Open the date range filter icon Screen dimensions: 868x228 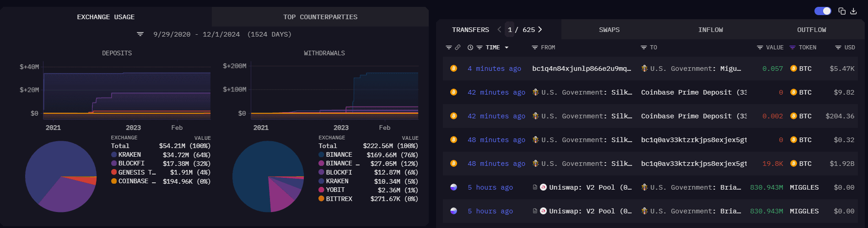(x=140, y=34)
